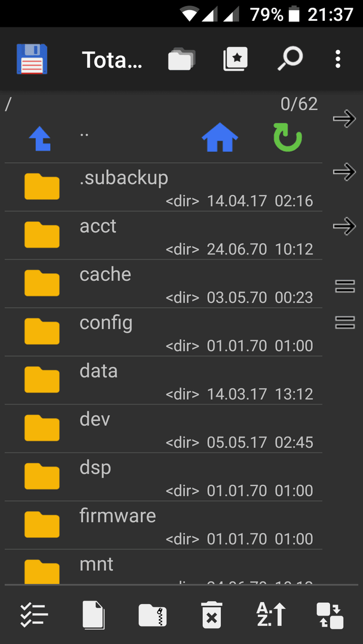Go up one directory via blue arrow
The width and height of the screenshot is (363, 644).
(x=40, y=139)
